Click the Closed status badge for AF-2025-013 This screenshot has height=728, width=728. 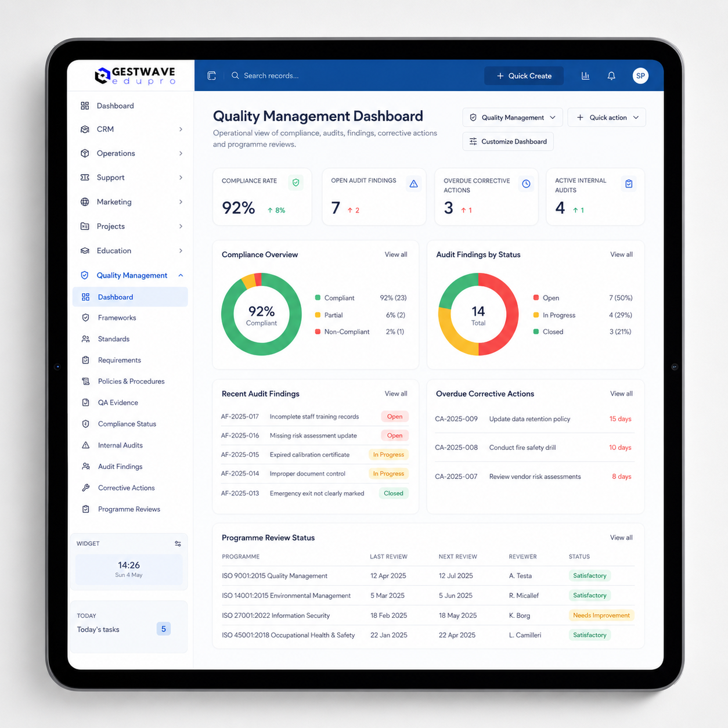[394, 493]
